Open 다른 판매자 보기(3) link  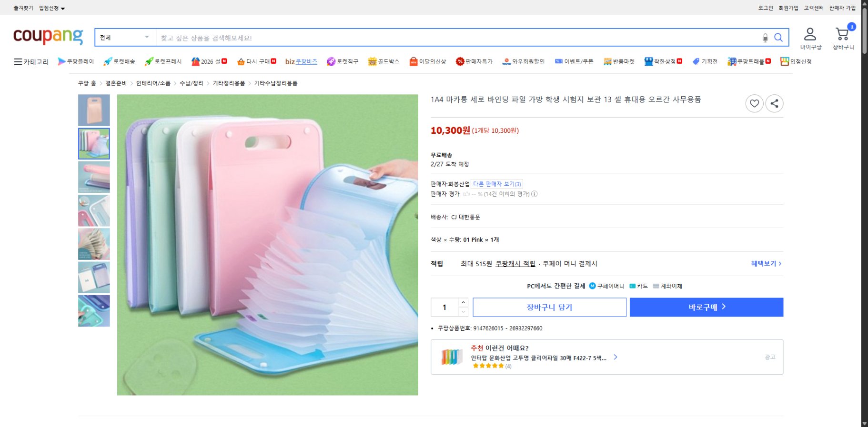496,184
